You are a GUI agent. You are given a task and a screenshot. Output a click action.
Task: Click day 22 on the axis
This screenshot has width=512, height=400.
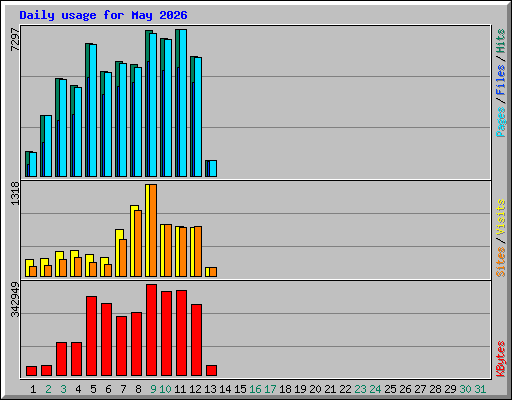(345, 389)
